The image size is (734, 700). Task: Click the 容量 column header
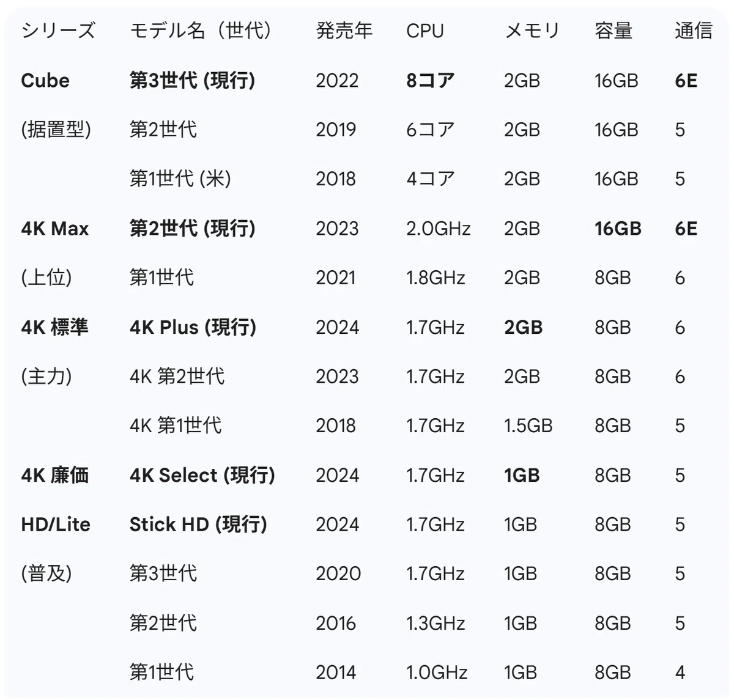tap(614, 31)
